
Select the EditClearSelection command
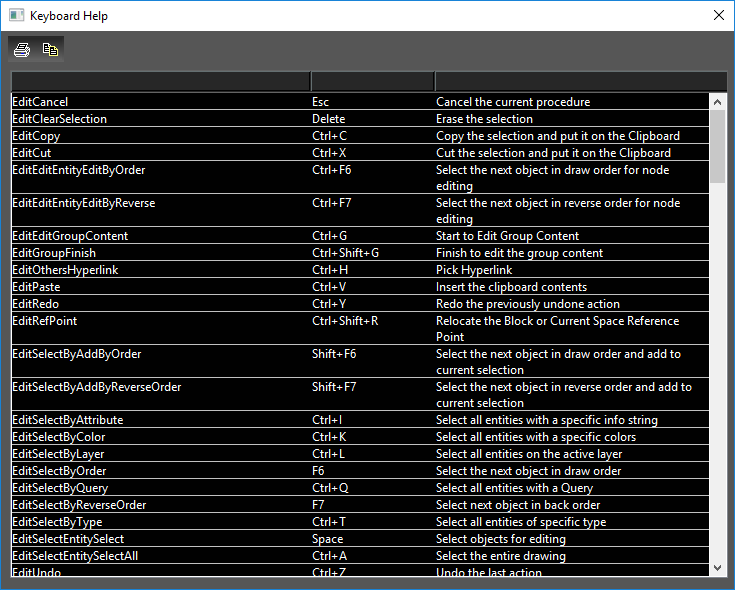(x=60, y=119)
